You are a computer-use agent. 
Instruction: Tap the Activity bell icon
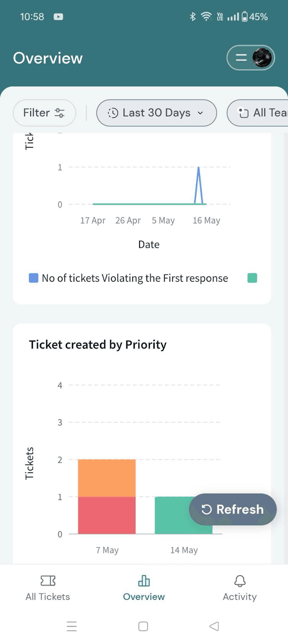240,580
